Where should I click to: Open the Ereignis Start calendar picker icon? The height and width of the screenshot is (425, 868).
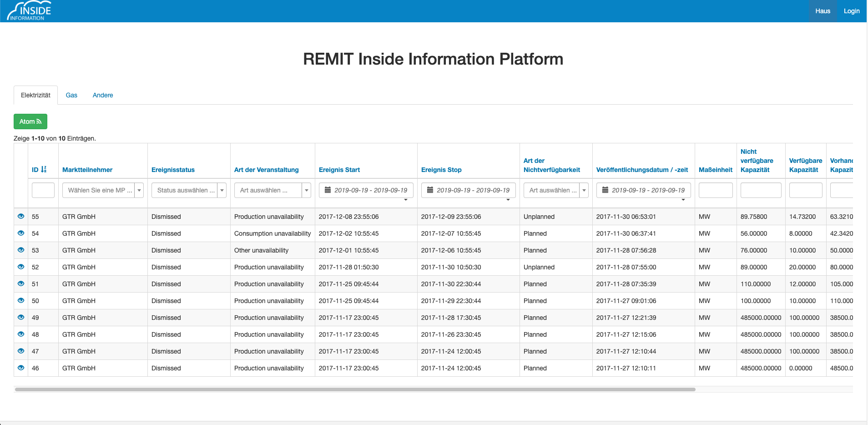[x=329, y=190]
